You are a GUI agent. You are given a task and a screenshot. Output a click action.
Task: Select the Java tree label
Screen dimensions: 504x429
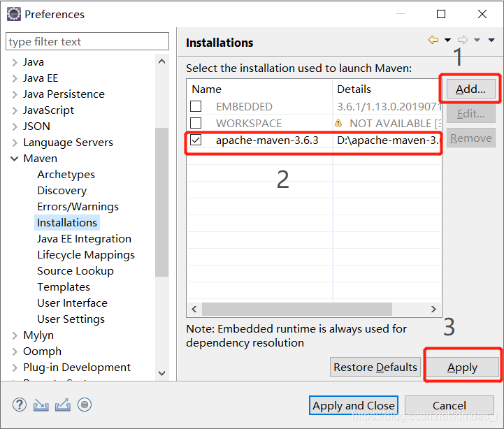[x=34, y=62]
